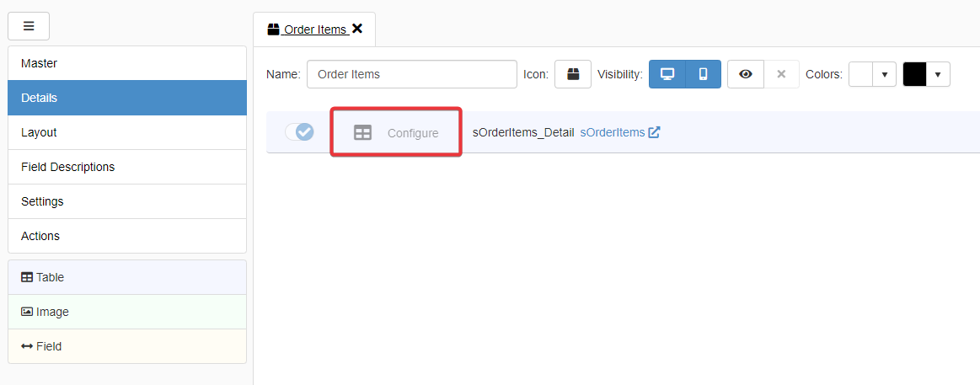Screen dimensions: 980x385
Task: Select Layout in the sidebar
Action: (126, 132)
